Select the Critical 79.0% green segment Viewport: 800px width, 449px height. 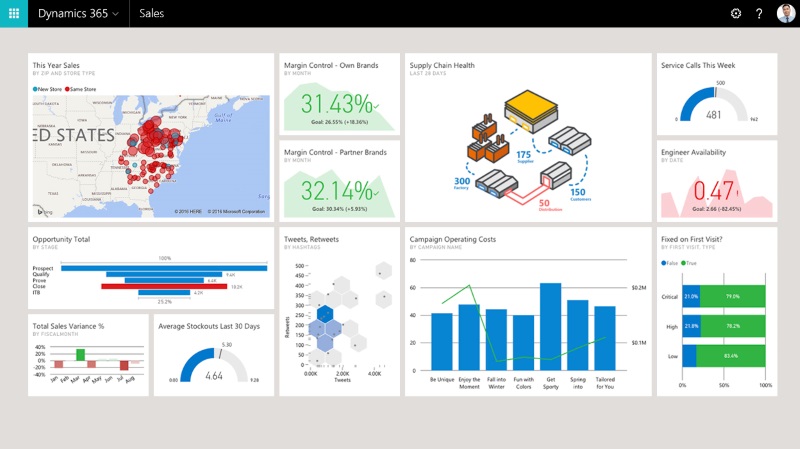[x=733, y=296]
